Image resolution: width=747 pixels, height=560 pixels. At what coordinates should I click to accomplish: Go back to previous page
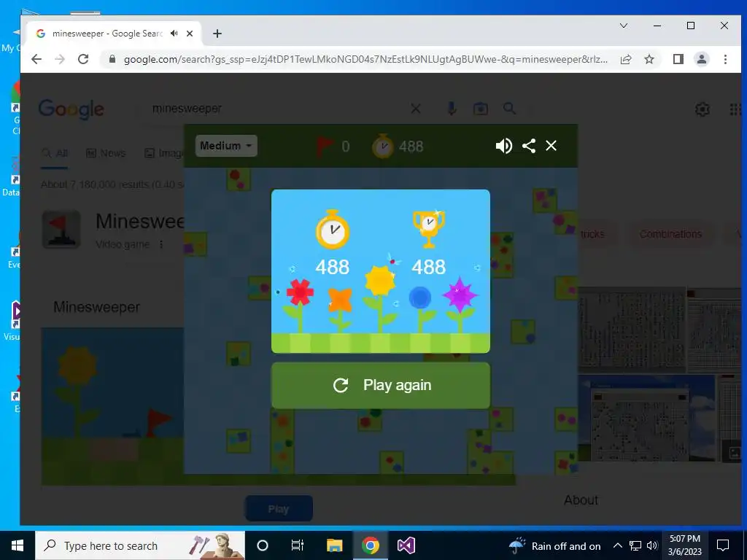[36, 59]
